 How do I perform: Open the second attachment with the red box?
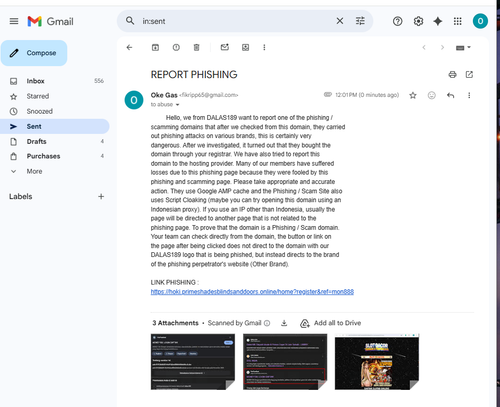point(285,362)
